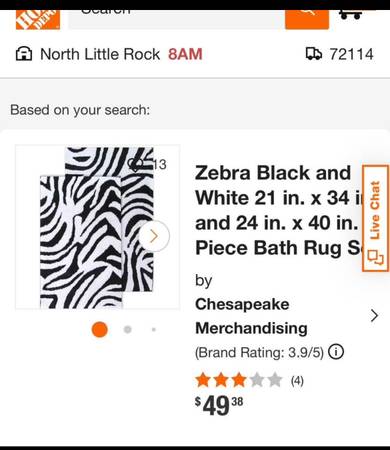The width and height of the screenshot is (390, 450).
Task: Open Zebra Black and White rug title
Action: pos(278,210)
